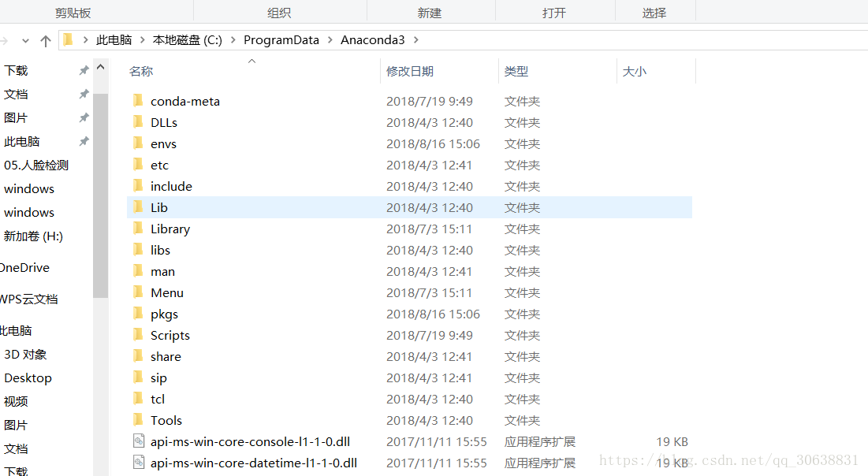This screenshot has width=868, height=476.
Task: Click the api-ms-win-core-datetime dll file icon
Action: click(139, 462)
